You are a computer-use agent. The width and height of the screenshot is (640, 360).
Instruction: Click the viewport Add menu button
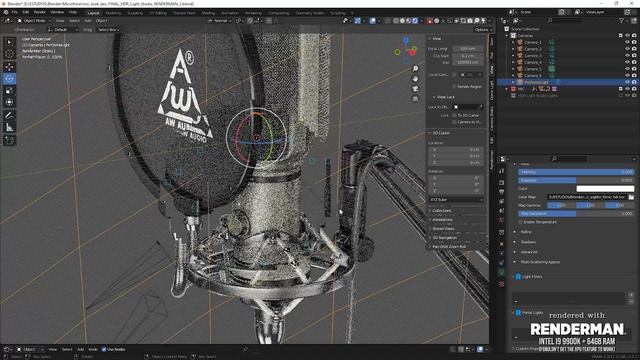pyautogui.click(x=88, y=20)
